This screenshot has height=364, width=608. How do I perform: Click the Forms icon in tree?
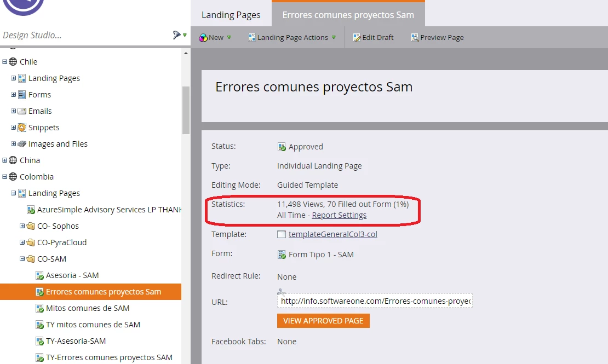pos(22,95)
